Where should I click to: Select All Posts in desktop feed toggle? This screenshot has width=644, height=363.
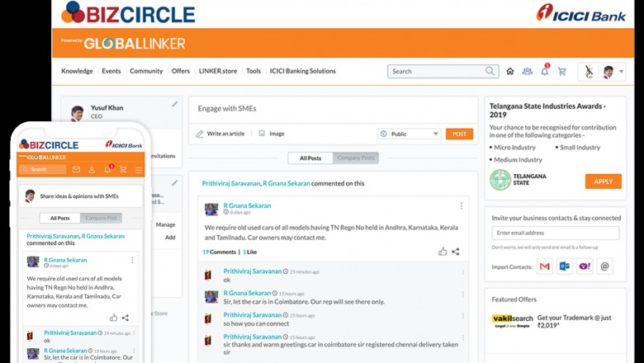[310, 158]
